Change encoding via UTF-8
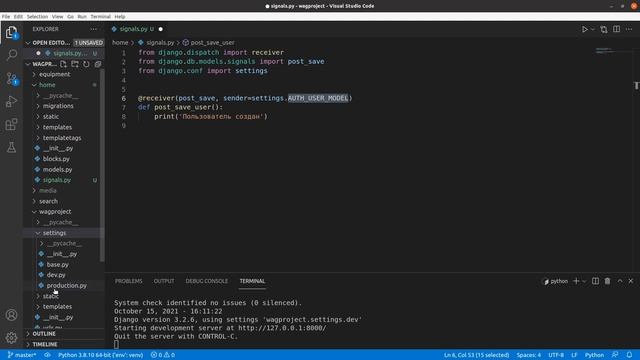 pyautogui.click(x=556, y=355)
